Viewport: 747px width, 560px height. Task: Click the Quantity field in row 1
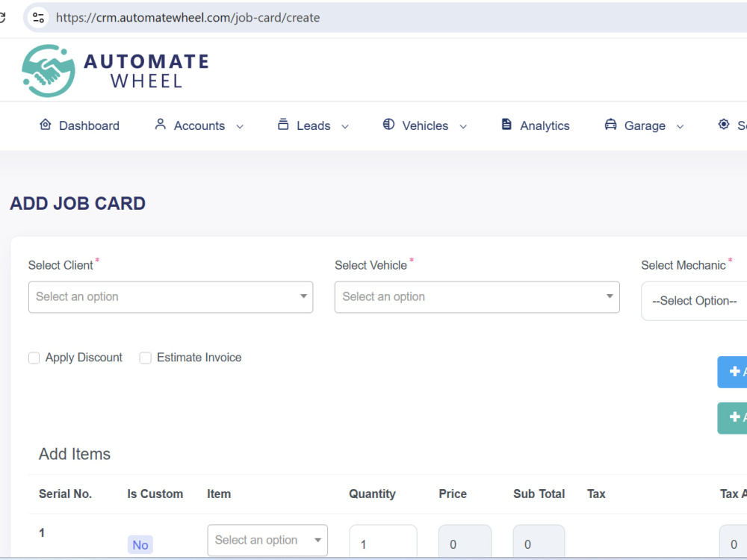pyautogui.click(x=383, y=542)
